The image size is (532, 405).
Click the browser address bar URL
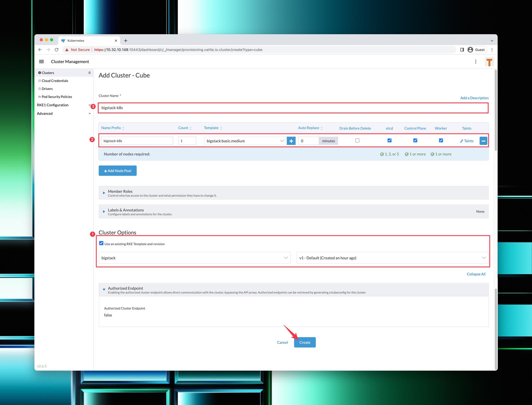pyautogui.click(x=178, y=50)
